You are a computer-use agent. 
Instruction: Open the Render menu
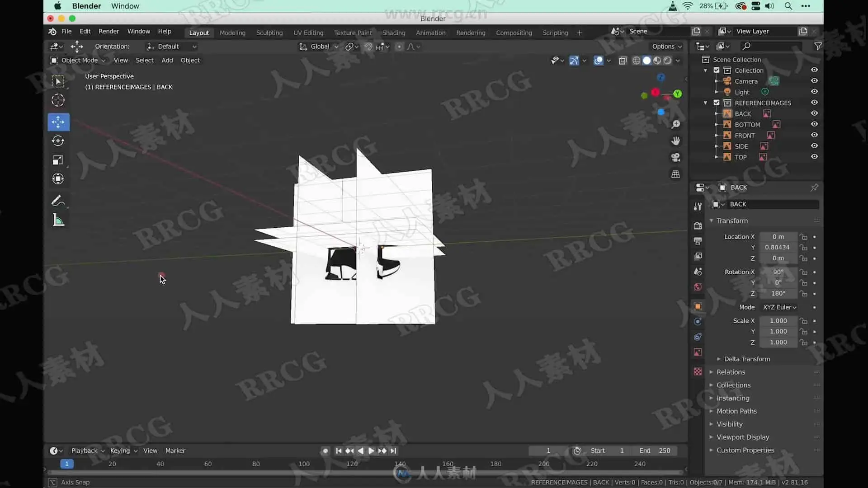click(108, 31)
